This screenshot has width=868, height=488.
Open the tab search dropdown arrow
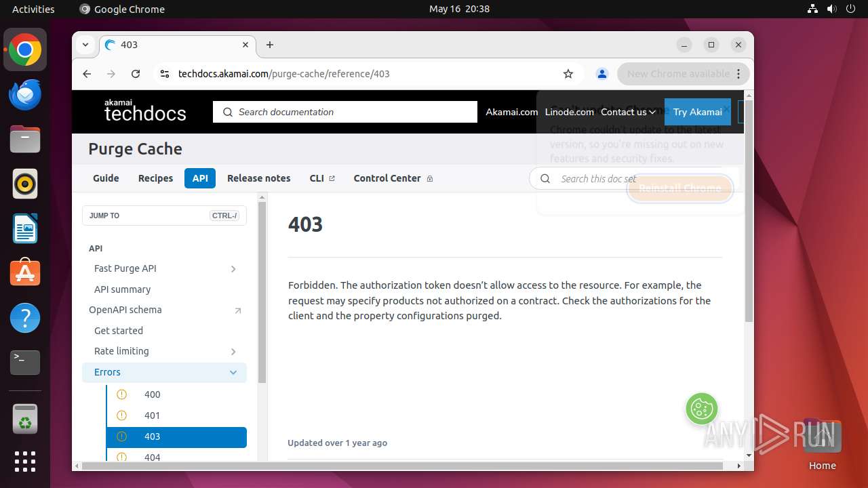pos(85,45)
